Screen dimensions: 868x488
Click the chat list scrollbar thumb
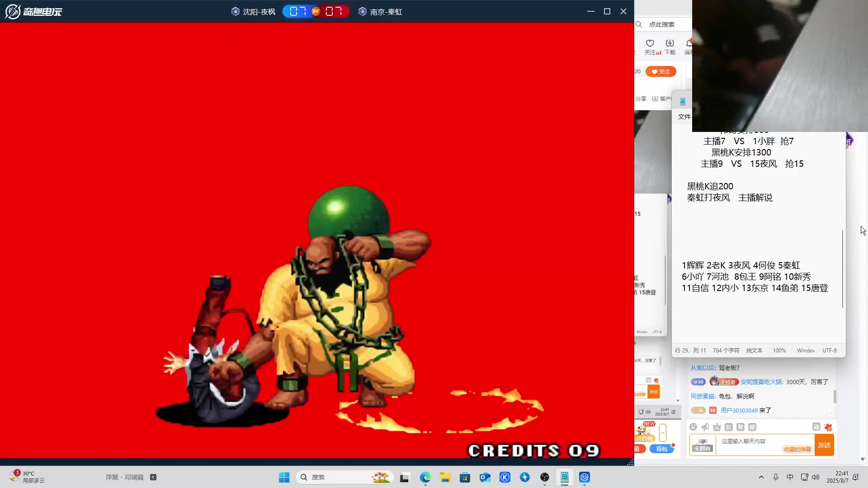click(835, 397)
